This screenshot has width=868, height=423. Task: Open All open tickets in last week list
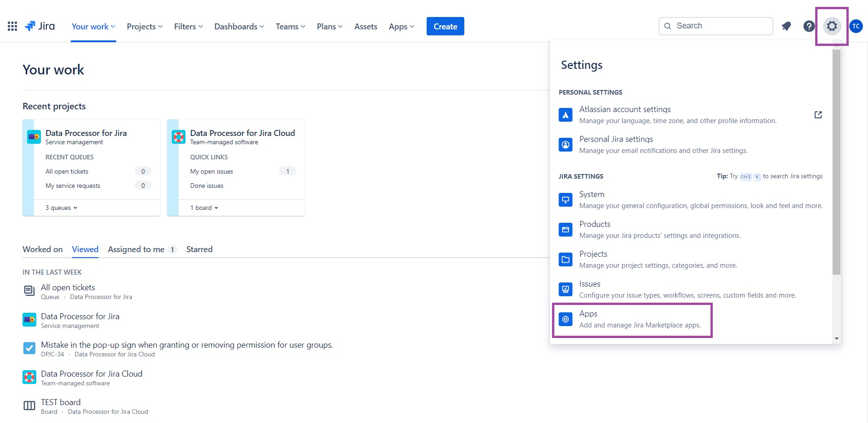(x=68, y=288)
